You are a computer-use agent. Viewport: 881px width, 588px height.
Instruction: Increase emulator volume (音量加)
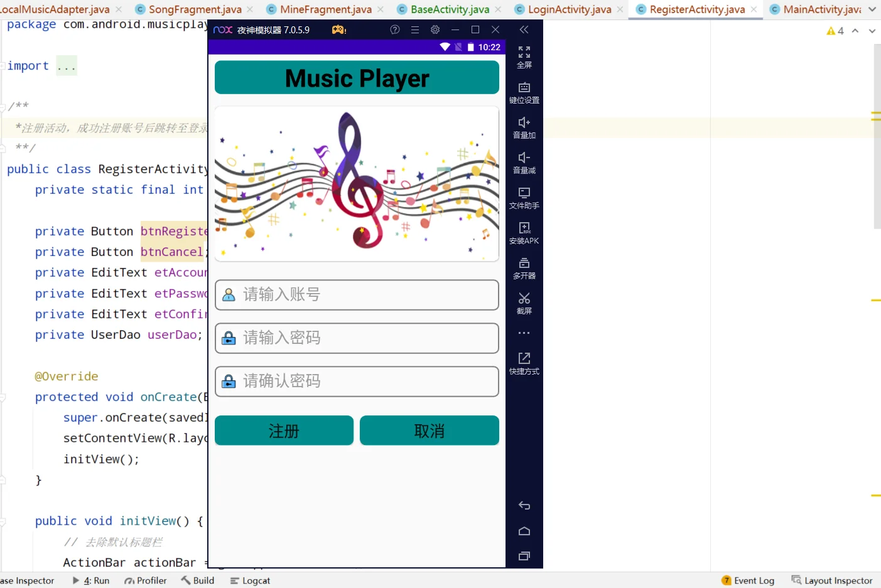point(524,128)
